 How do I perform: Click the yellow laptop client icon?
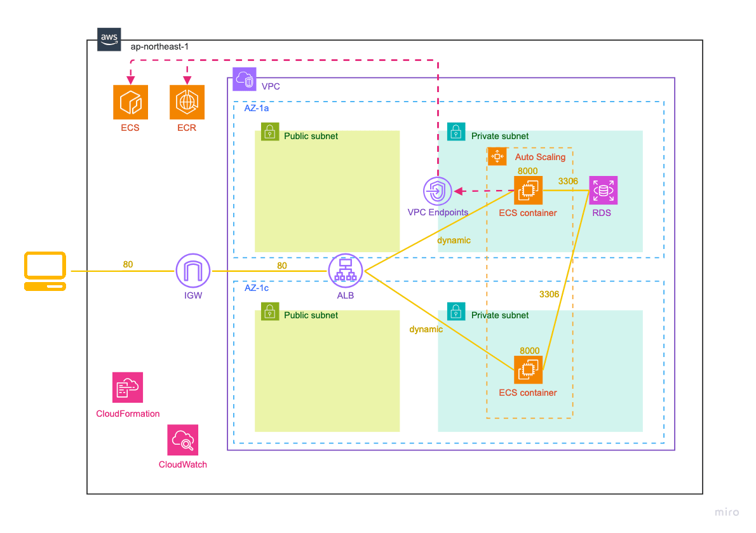(45, 271)
